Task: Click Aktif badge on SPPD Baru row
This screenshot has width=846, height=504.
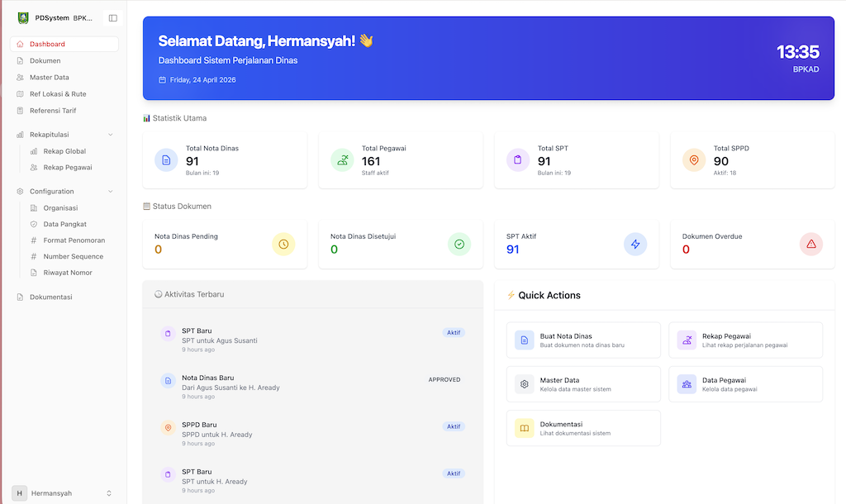Action: click(x=454, y=427)
